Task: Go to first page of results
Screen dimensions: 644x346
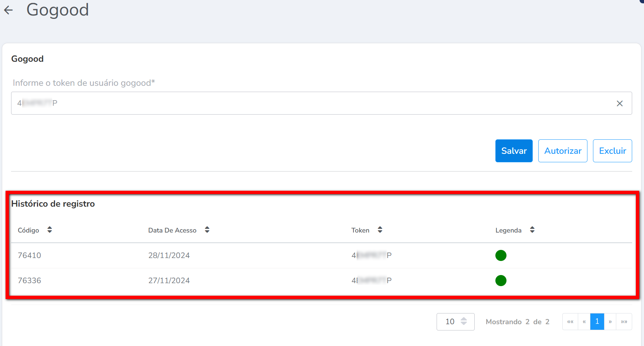Action: click(x=570, y=322)
